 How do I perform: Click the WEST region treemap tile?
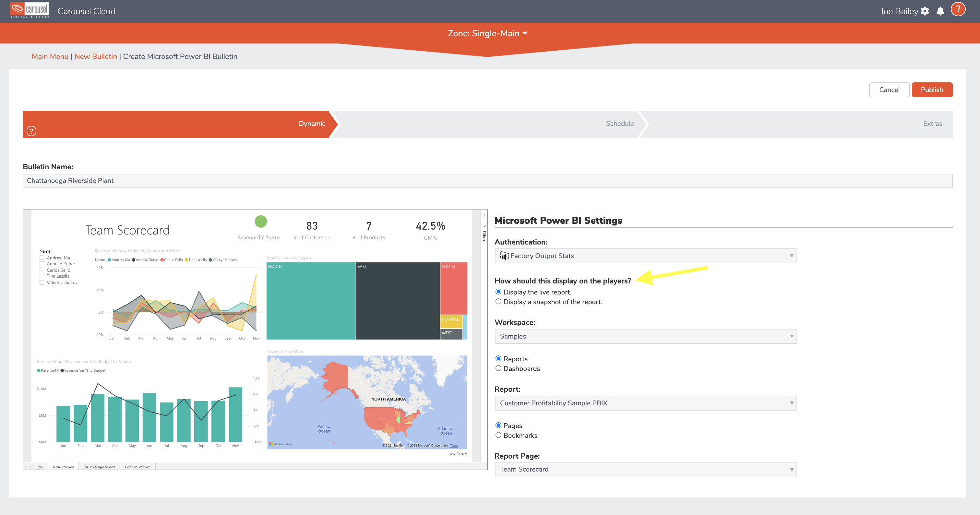click(451, 334)
